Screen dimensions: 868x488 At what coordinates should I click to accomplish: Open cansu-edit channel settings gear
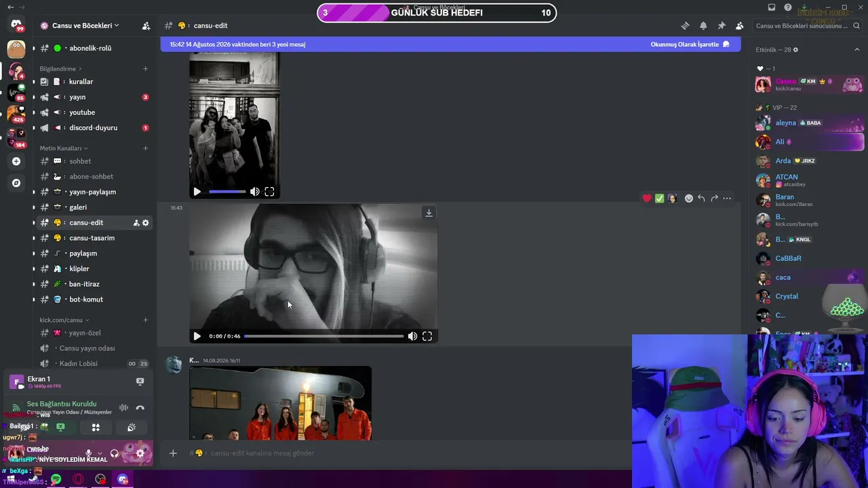coord(145,223)
